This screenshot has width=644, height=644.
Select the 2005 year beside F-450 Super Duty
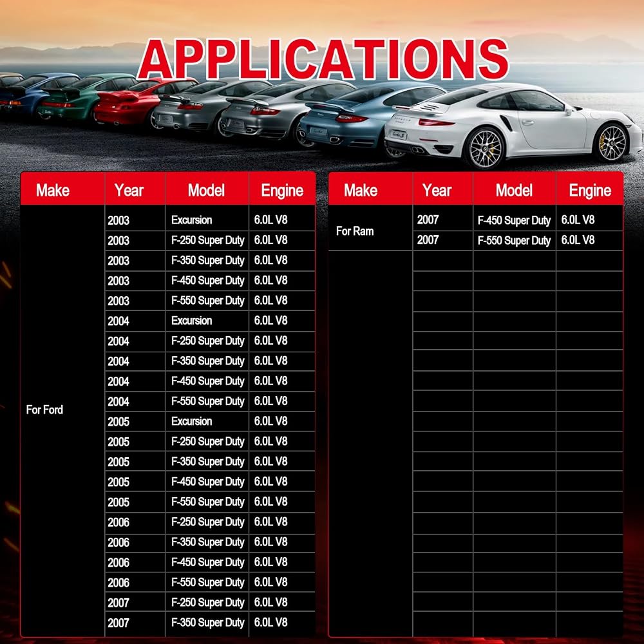pyautogui.click(x=118, y=482)
